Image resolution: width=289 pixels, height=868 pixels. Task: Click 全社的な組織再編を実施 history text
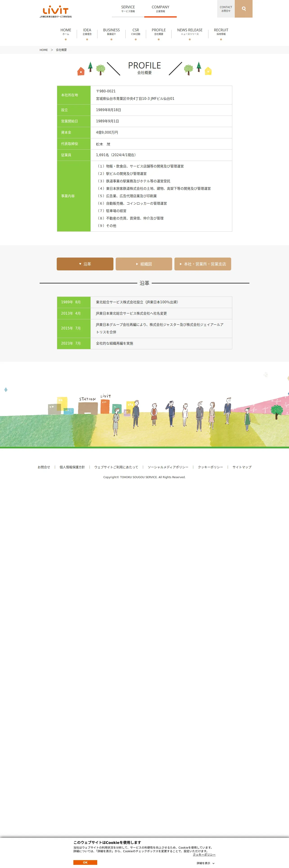click(x=114, y=343)
